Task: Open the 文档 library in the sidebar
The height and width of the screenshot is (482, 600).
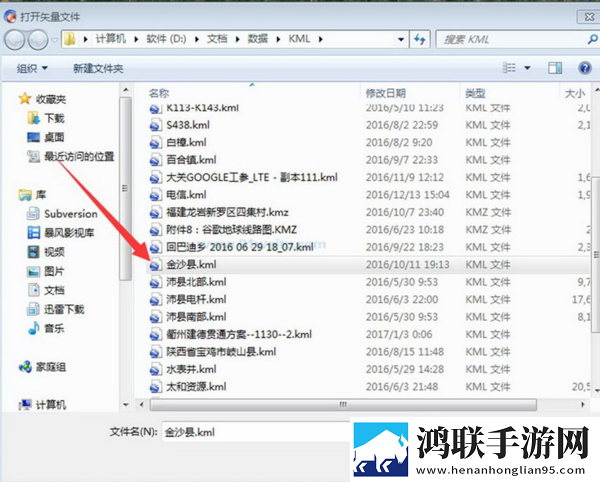Action: click(x=46, y=290)
